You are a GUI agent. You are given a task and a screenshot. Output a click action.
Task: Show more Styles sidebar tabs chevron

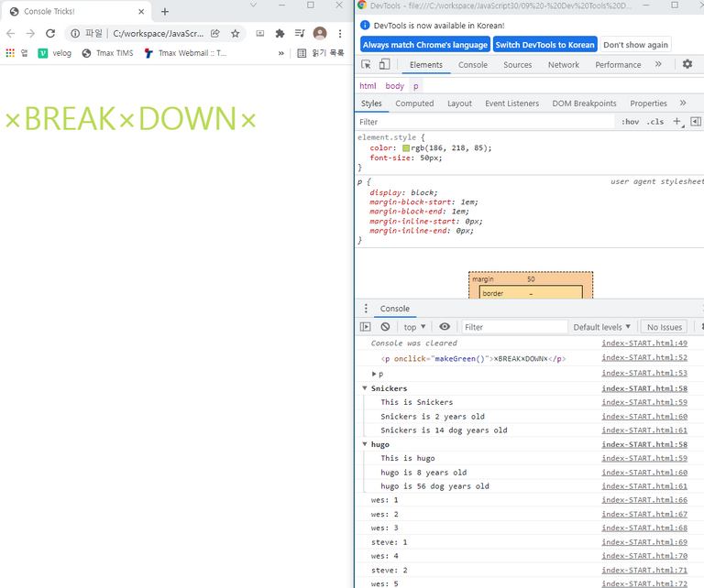(683, 103)
